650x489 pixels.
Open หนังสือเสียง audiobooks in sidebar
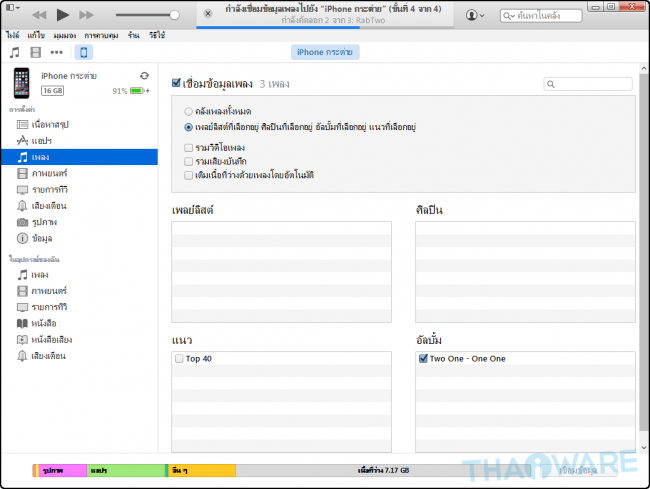pos(44,340)
